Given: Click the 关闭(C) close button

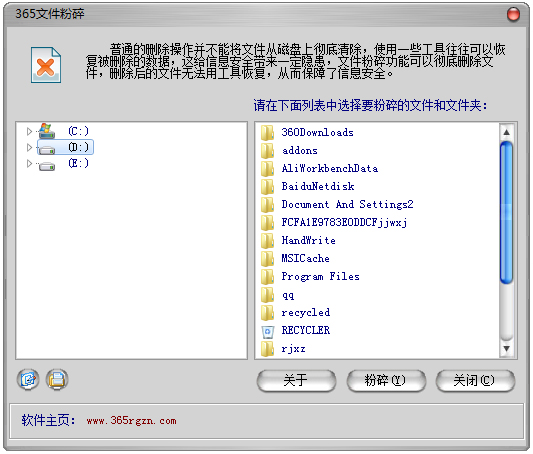Looking at the screenshot, I should 475,381.
